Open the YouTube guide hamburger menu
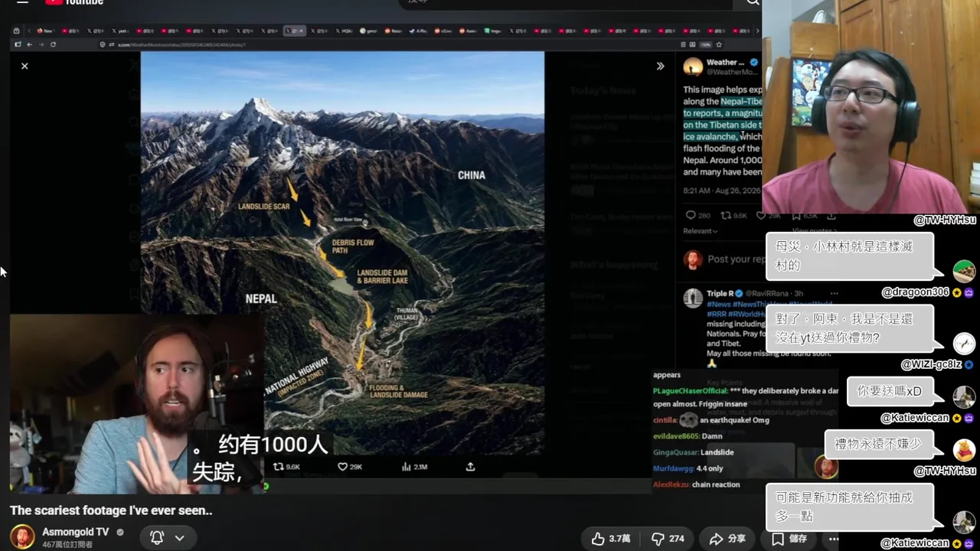This screenshot has width=980, height=551. pyautogui.click(x=22, y=2)
